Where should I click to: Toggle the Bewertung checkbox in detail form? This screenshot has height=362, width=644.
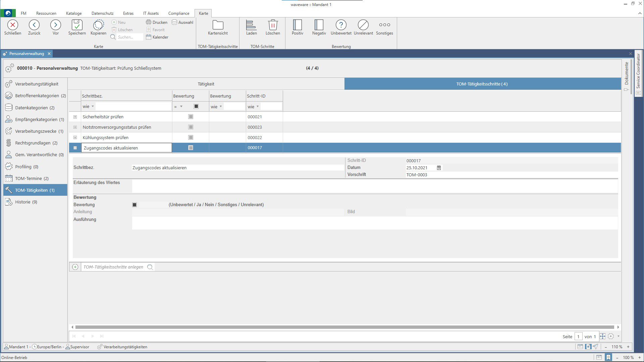click(135, 205)
